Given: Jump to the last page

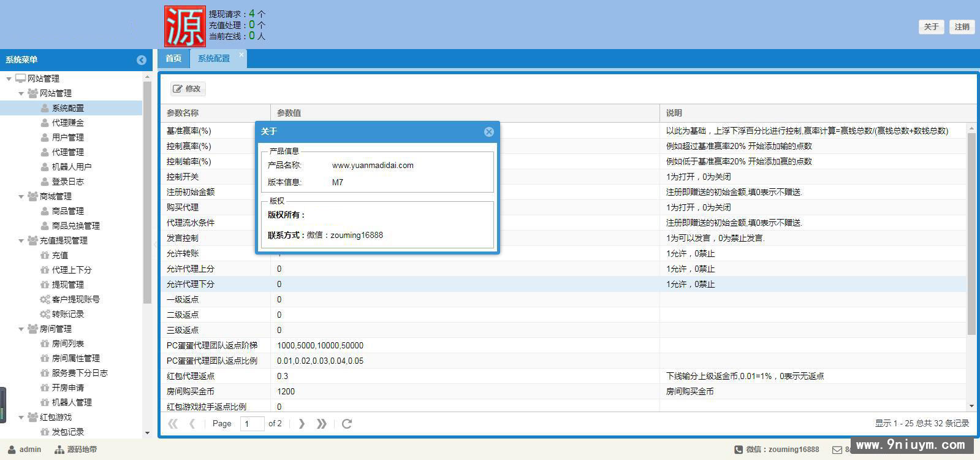Looking at the screenshot, I should click(x=322, y=423).
